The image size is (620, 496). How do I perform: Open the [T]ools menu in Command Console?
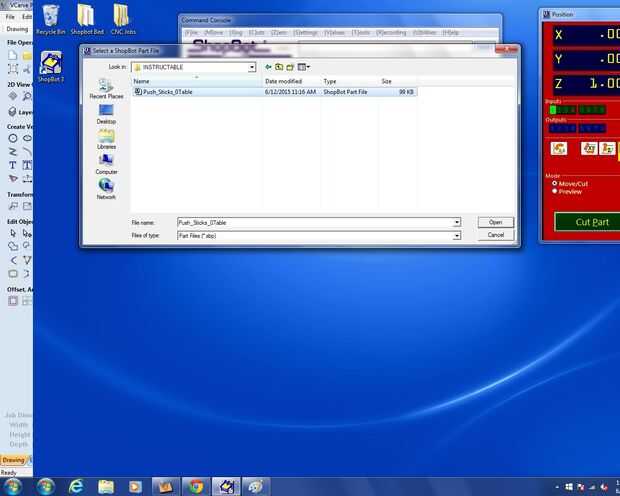coord(360,33)
